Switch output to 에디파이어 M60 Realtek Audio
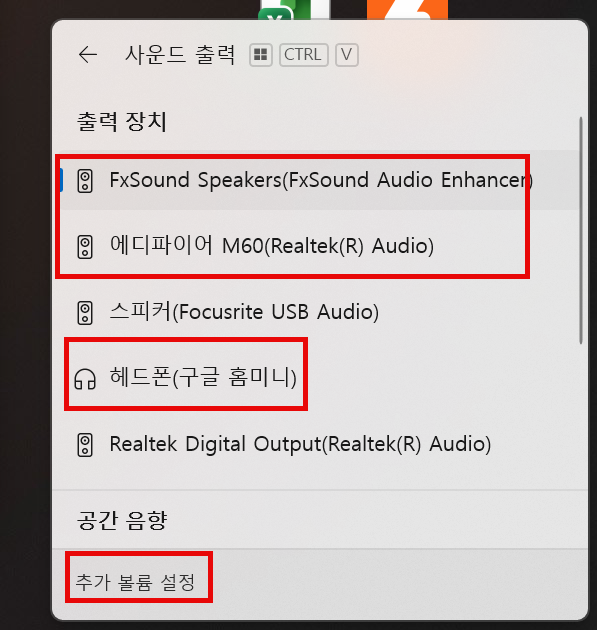Viewport: 597px width, 630px height. click(315, 246)
